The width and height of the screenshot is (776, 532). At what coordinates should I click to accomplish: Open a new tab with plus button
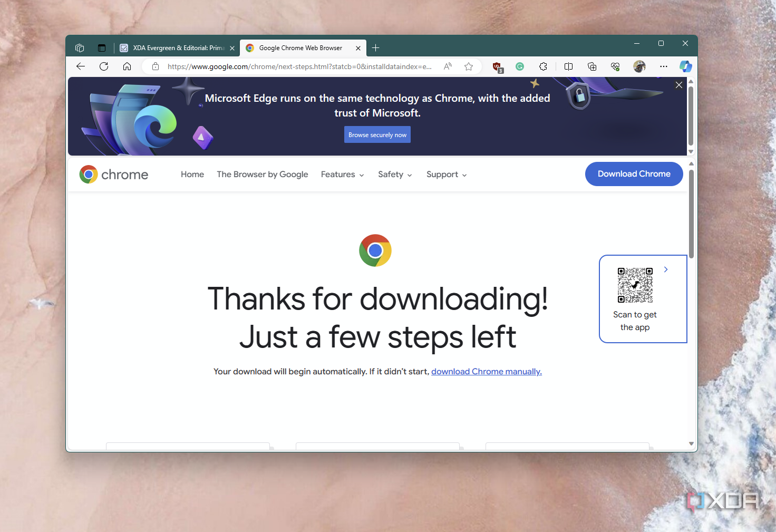375,48
